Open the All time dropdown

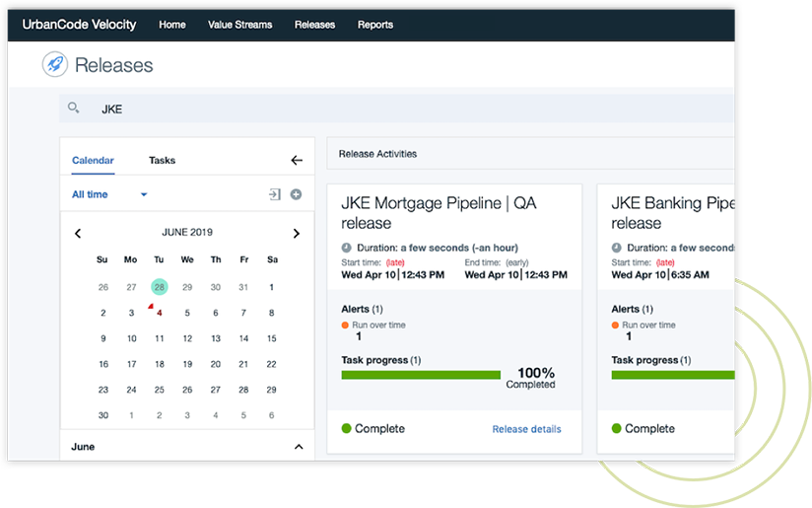[109, 194]
